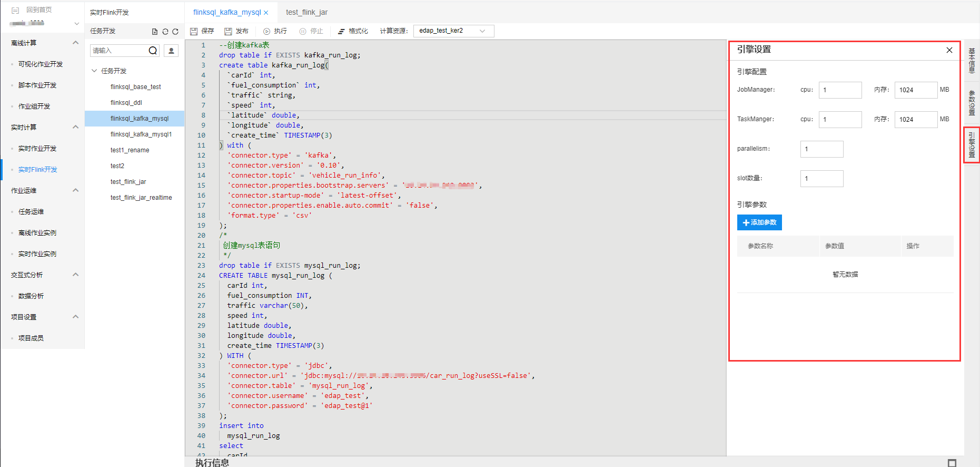Close the 引擎设置 panel
This screenshot has height=467, width=980.
click(949, 50)
